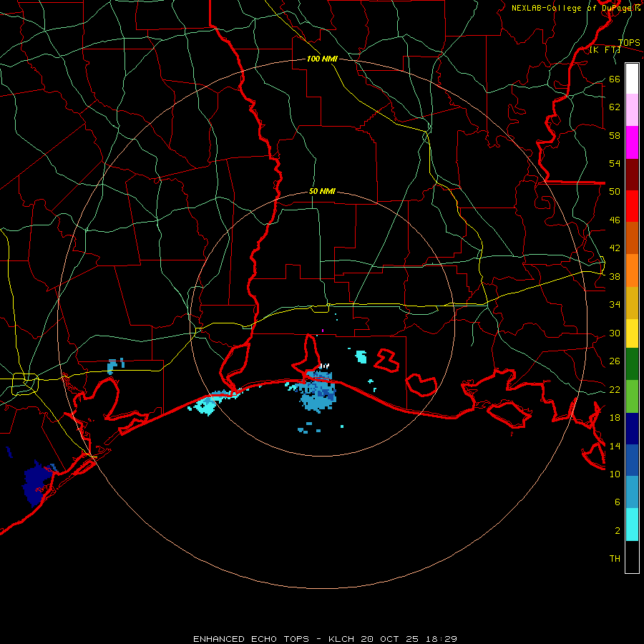Click legend value 38
The width and height of the screenshot is (644, 644).
tap(615, 277)
